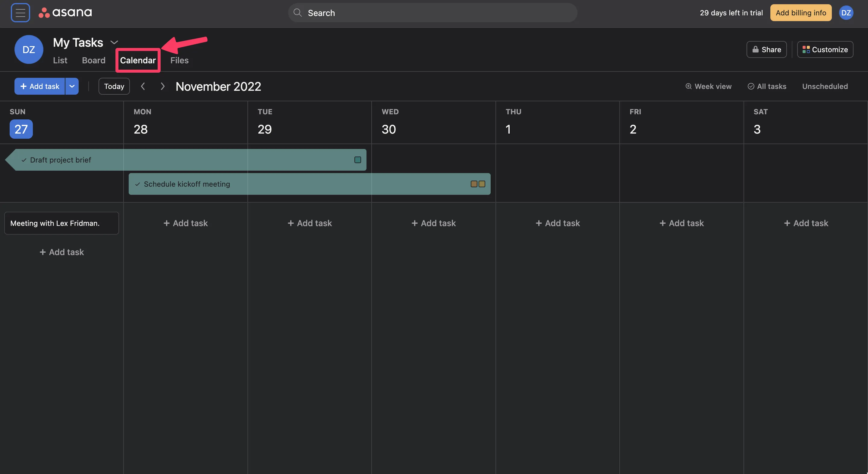Add task under Sunday 27

pos(62,252)
